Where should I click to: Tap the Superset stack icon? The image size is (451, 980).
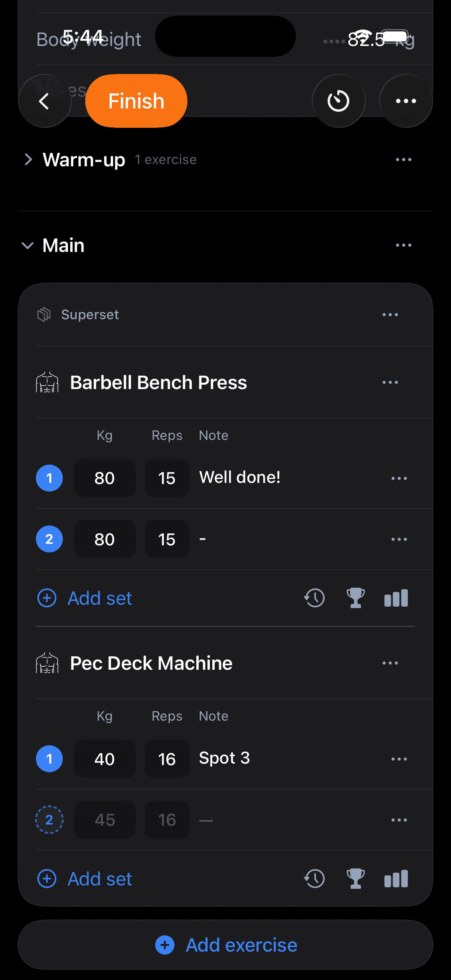44,314
